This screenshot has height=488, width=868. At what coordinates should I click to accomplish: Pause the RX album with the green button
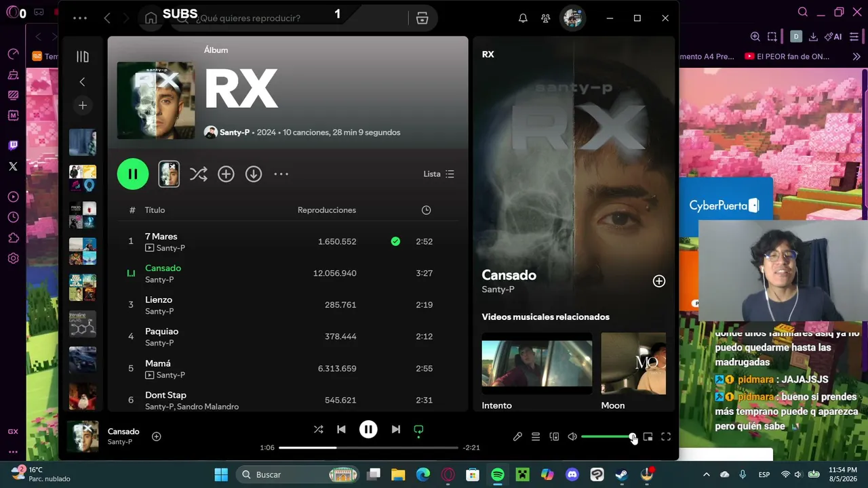(133, 174)
